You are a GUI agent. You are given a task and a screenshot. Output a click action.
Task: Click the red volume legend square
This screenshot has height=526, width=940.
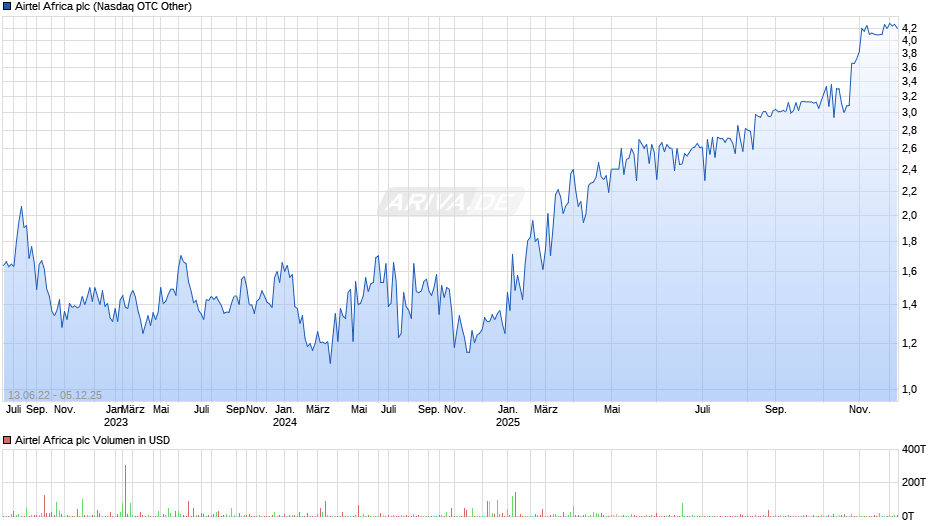coord(7,440)
